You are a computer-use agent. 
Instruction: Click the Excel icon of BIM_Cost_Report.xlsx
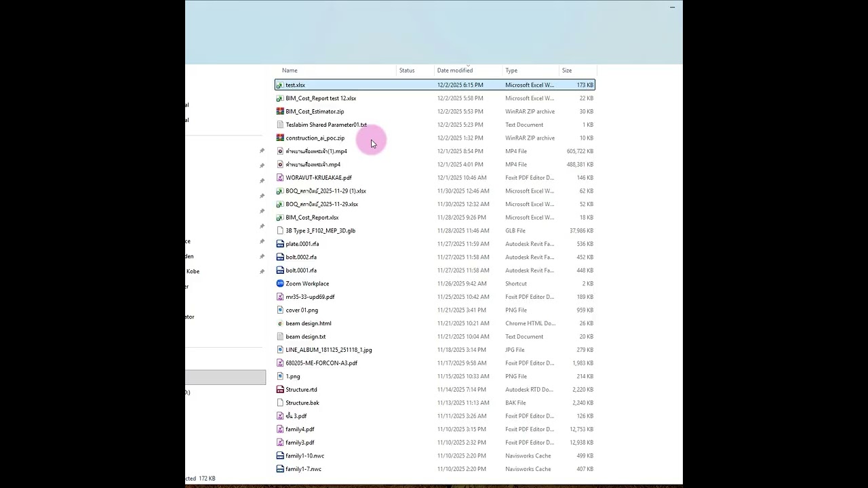pyautogui.click(x=280, y=218)
